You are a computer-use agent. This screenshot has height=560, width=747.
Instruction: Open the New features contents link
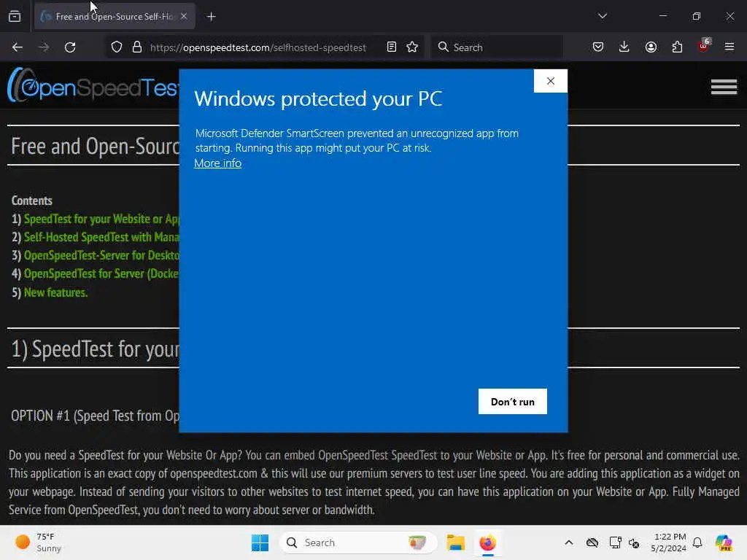(x=55, y=292)
